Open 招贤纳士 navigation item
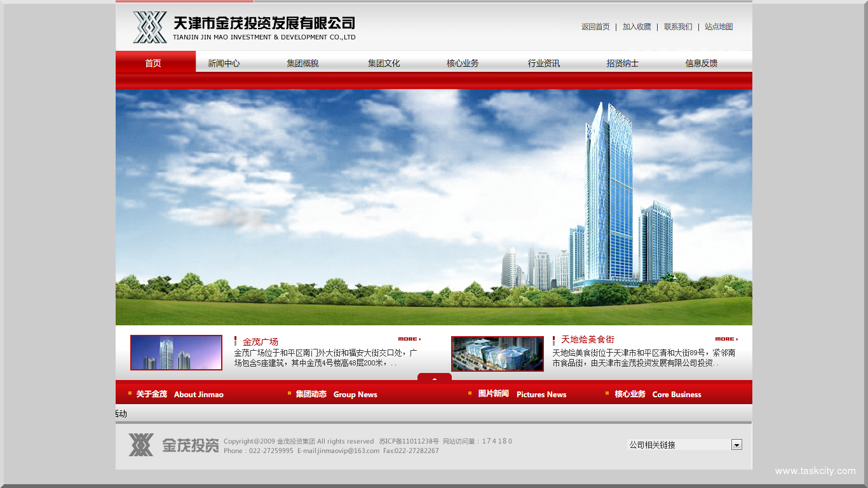 click(622, 63)
